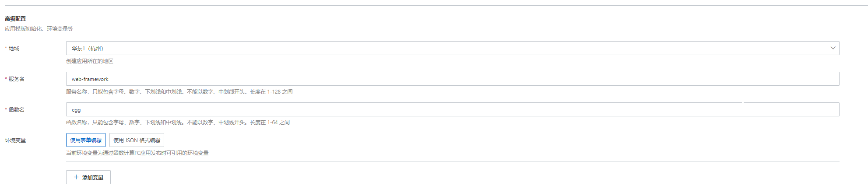
Task: Click the plus icon beside 添加变量
Action: pos(76,177)
